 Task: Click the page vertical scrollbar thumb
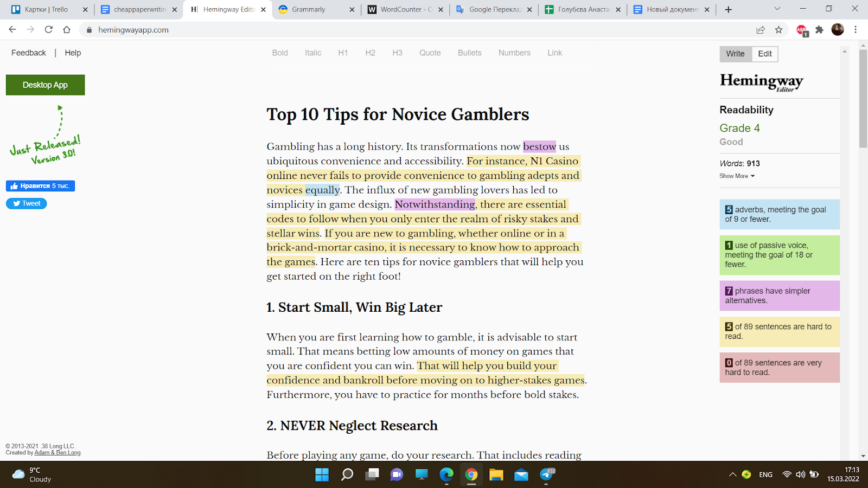[x=863, y=99]
